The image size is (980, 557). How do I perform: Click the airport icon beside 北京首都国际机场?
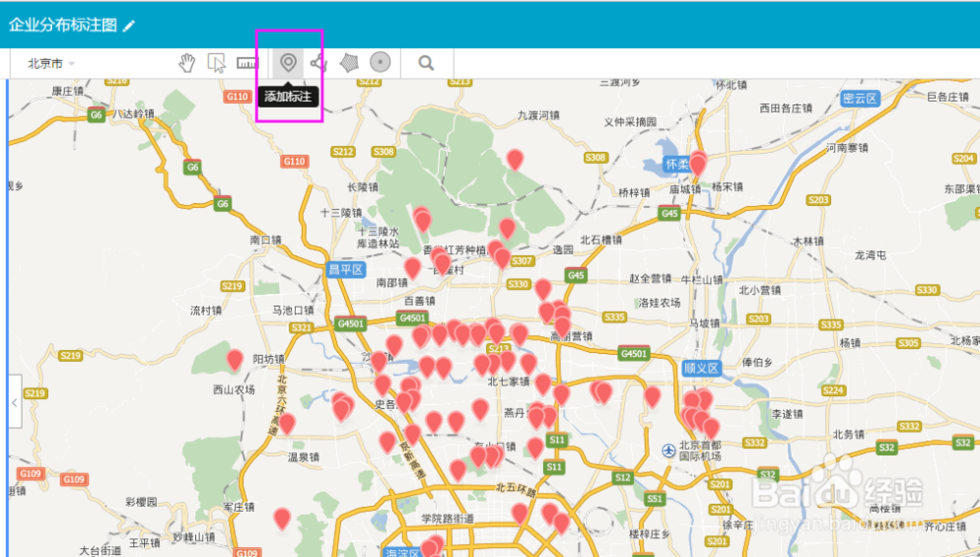(x=669, y=451)
